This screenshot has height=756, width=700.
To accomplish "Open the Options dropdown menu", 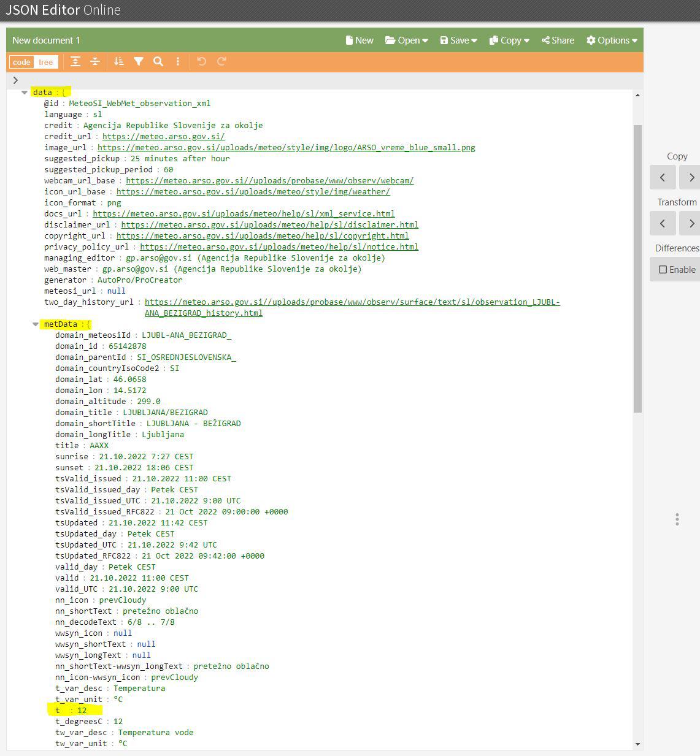I will (x=612, y=40).
